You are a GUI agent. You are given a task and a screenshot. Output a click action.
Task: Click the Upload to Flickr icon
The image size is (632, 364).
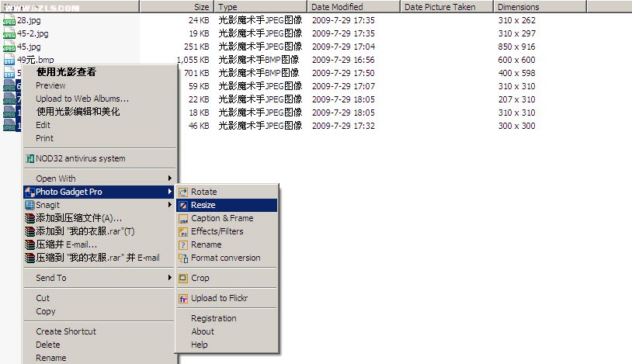pyautogui.click(x=183, y=299)
